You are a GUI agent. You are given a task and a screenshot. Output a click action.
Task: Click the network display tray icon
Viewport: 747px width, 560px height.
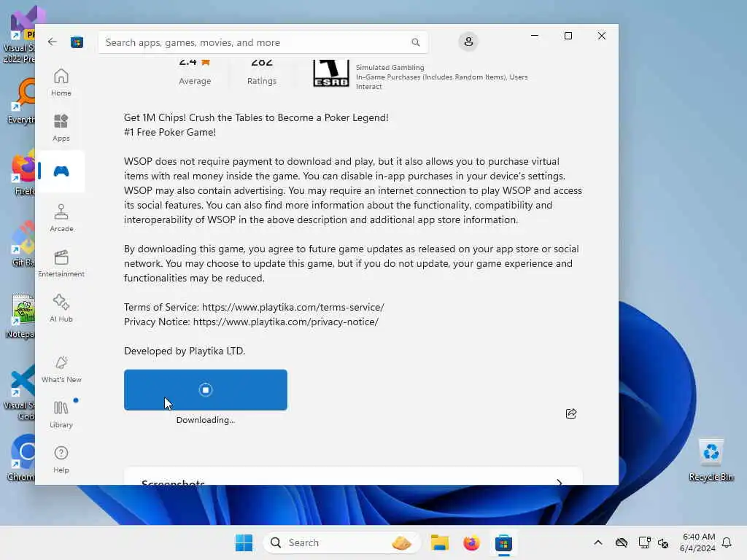644,542
